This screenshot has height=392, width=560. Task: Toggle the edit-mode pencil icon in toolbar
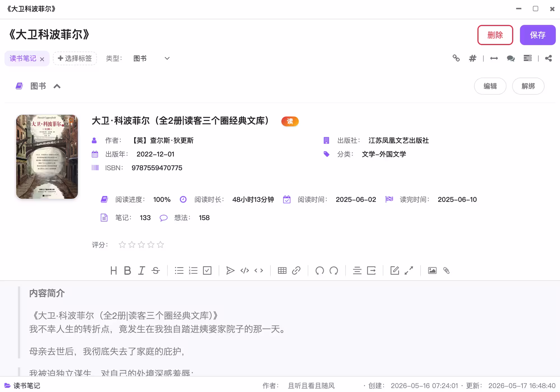(x=395, y=270)
